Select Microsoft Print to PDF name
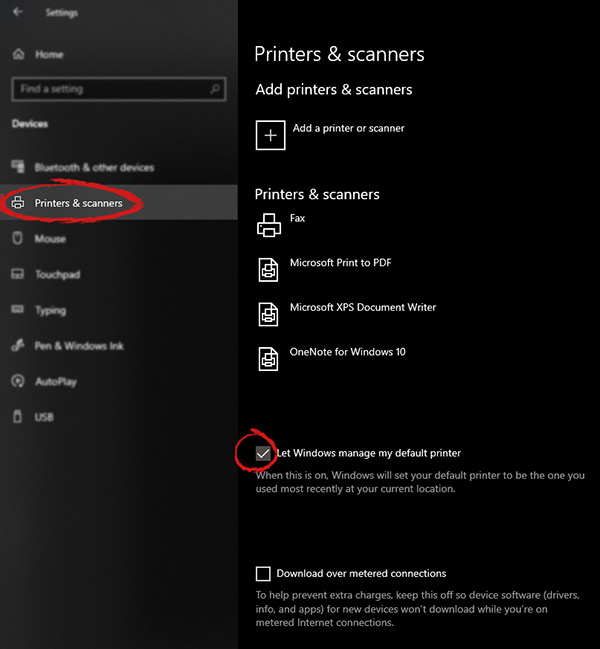Image resolution: width=600 pixels, height=649 pixels. click(x=341, y=263)
